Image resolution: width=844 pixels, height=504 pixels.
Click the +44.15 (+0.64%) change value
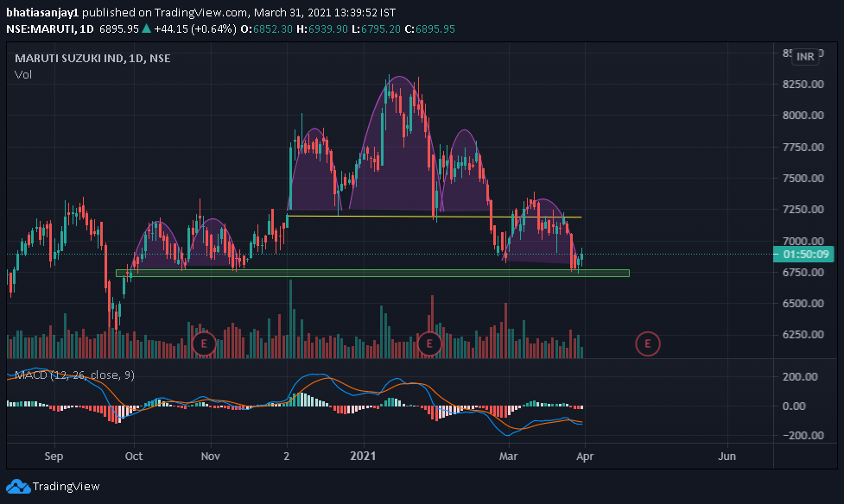tap(195, 29)
